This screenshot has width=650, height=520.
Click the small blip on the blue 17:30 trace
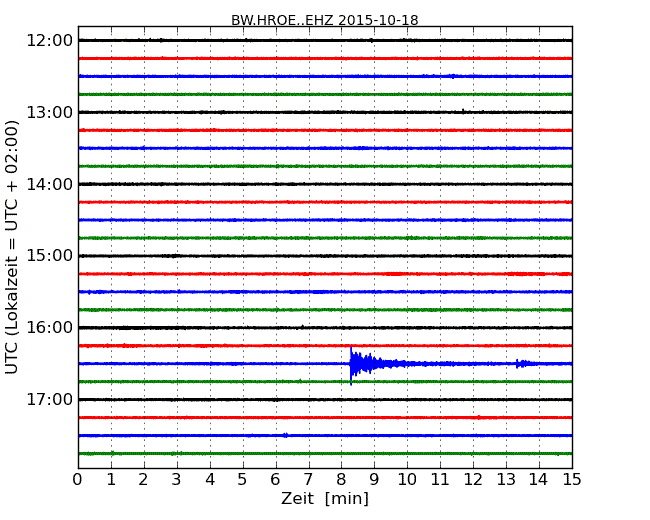[x=285, y=435]
